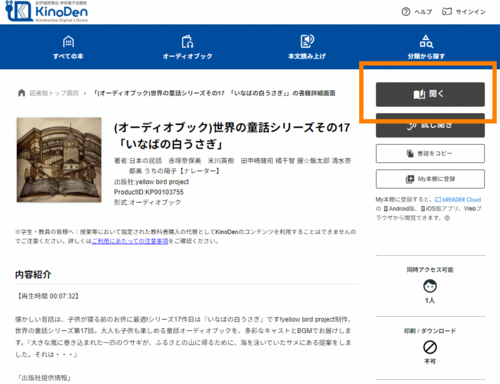Click the 同時アクセス可能 face icon

click(x=430, y=286)
